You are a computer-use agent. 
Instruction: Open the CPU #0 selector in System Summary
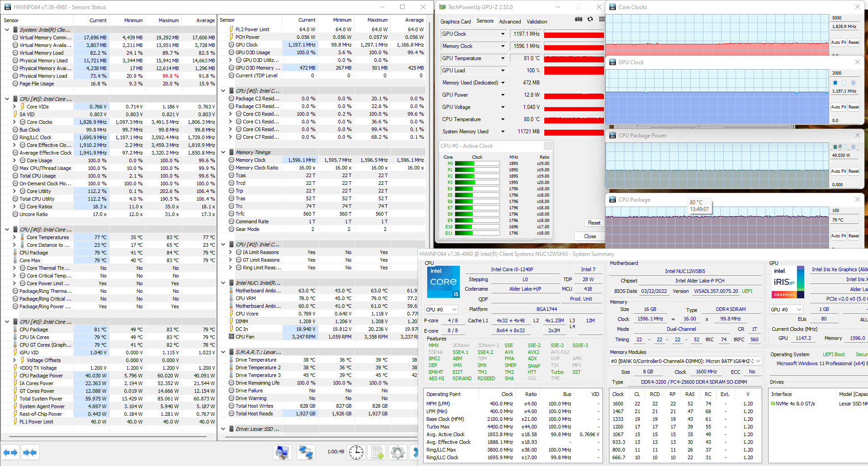(442, 310)
